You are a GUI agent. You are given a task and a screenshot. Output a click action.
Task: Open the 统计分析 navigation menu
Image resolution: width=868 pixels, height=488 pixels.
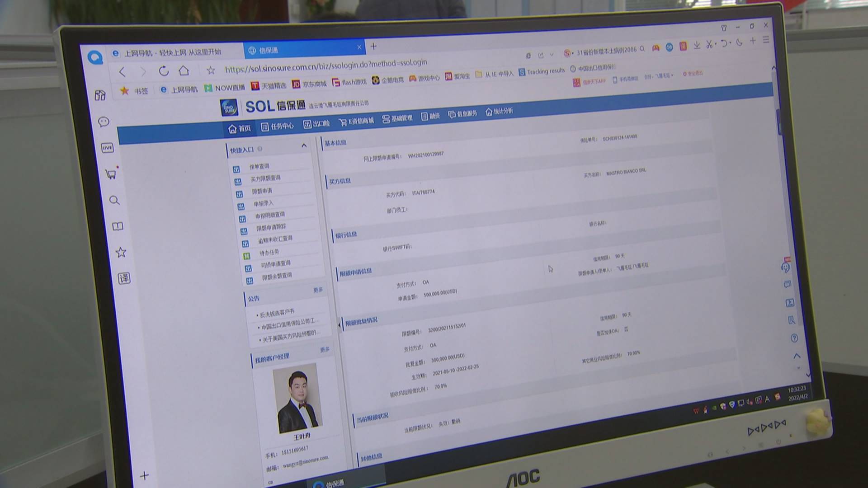tap(499, 111)
